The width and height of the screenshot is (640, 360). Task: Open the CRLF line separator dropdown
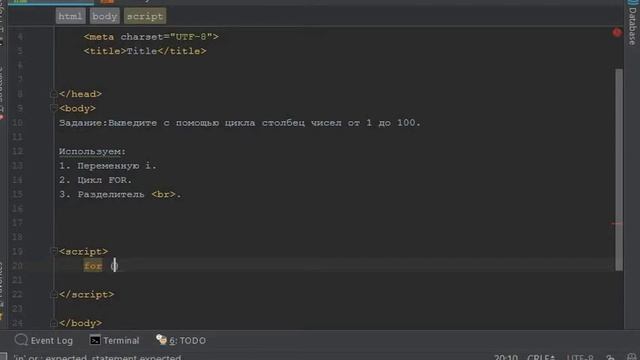541,357
